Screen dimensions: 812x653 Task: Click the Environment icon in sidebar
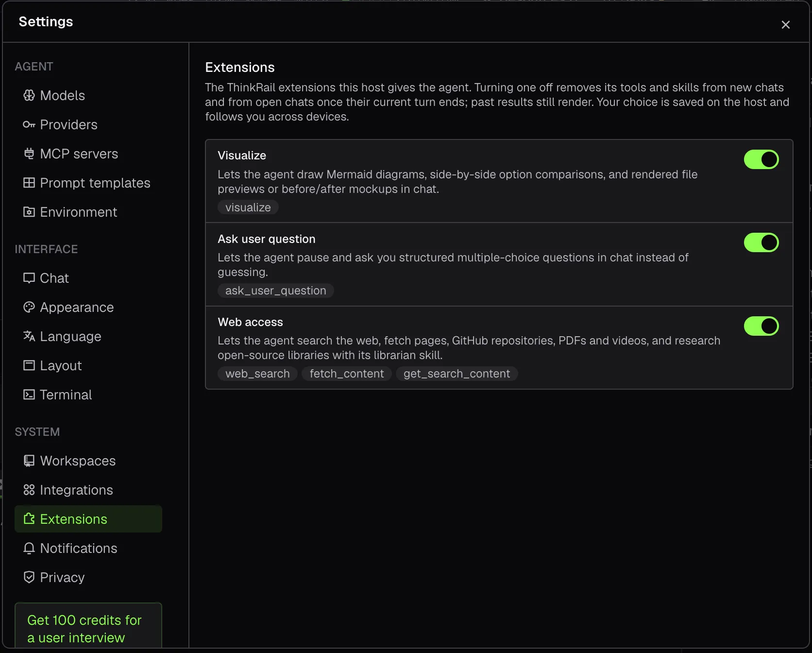[29, 212]
